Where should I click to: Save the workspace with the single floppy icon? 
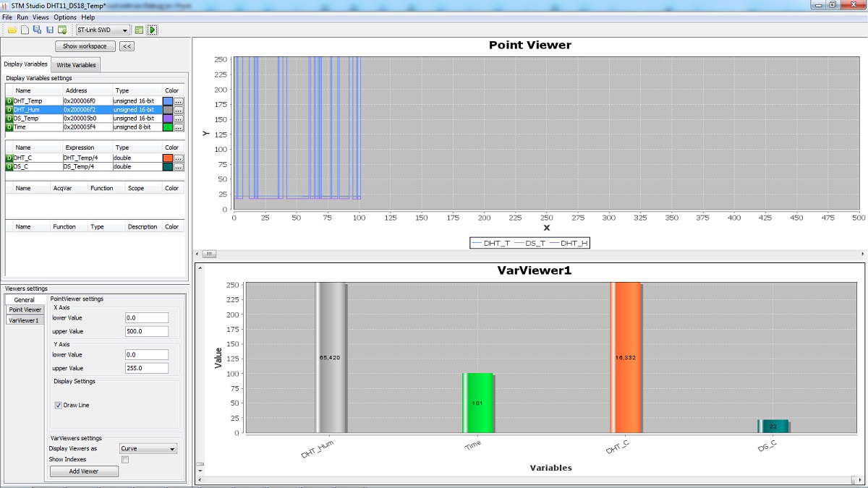coord(50,30)
